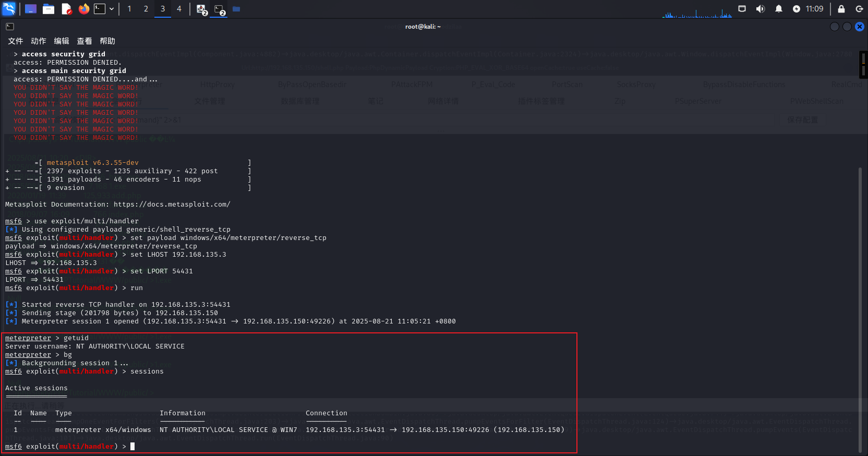Open the Kali applications menu
The height and width of the screenshot is (456, 868).
coord(9,8)
